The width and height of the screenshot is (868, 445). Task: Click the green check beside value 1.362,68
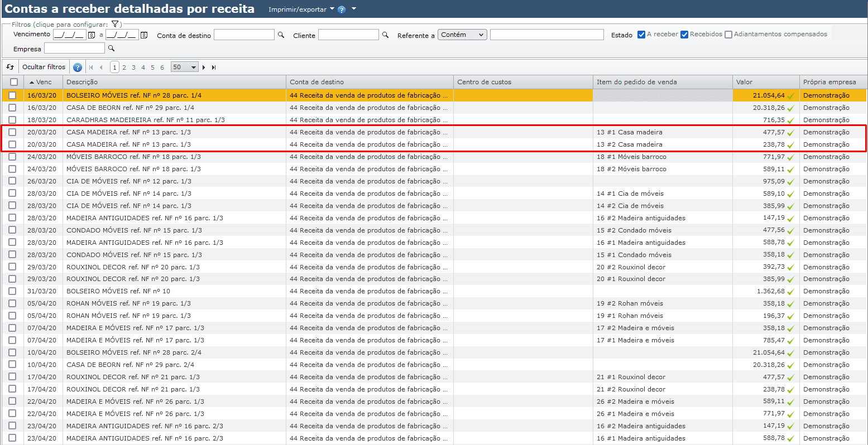(790, 292)
